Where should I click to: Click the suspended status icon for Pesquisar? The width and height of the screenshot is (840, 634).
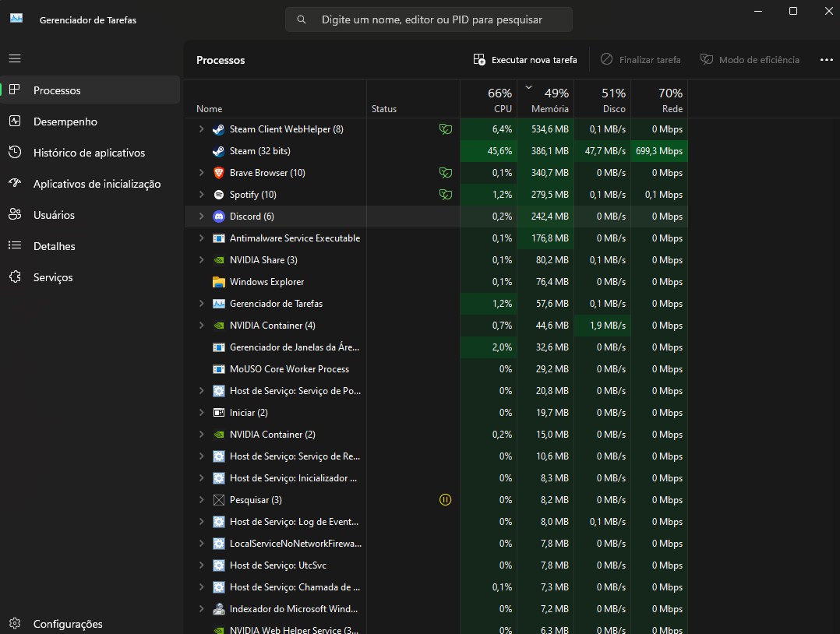(445, 500)
